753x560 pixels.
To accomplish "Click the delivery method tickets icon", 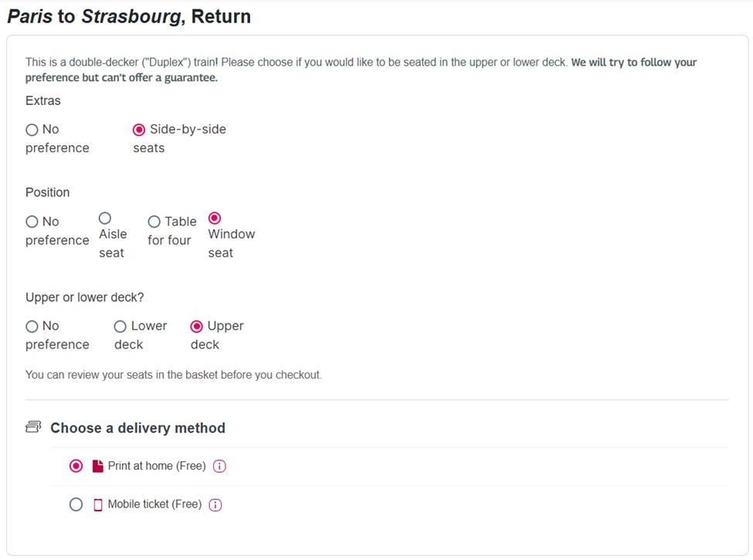I will coord(33,426).
